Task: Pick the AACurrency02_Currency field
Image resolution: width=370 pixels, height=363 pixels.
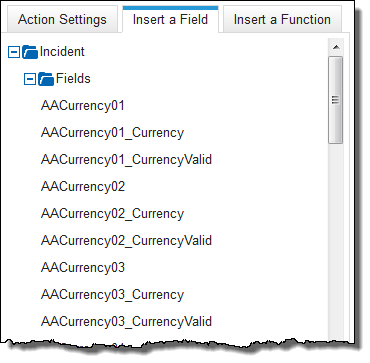Action: [112, 214]
